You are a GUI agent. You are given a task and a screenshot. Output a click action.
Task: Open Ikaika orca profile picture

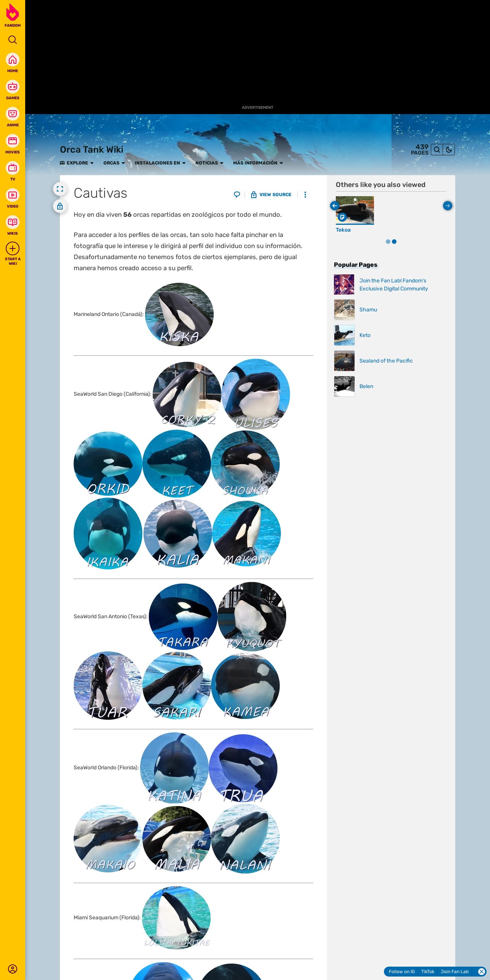[x=108, y=534]
